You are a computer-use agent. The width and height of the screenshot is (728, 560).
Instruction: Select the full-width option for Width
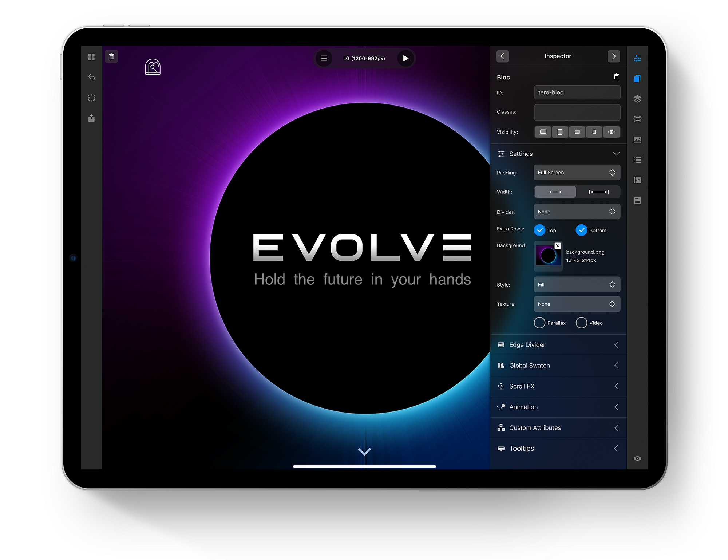pos(598,192)
